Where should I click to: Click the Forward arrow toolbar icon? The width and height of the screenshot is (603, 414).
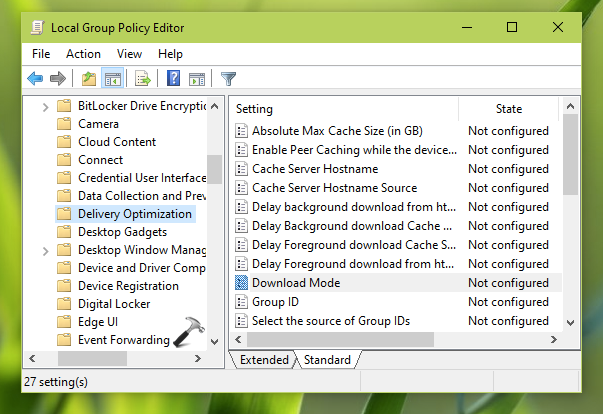click(59, 78)
